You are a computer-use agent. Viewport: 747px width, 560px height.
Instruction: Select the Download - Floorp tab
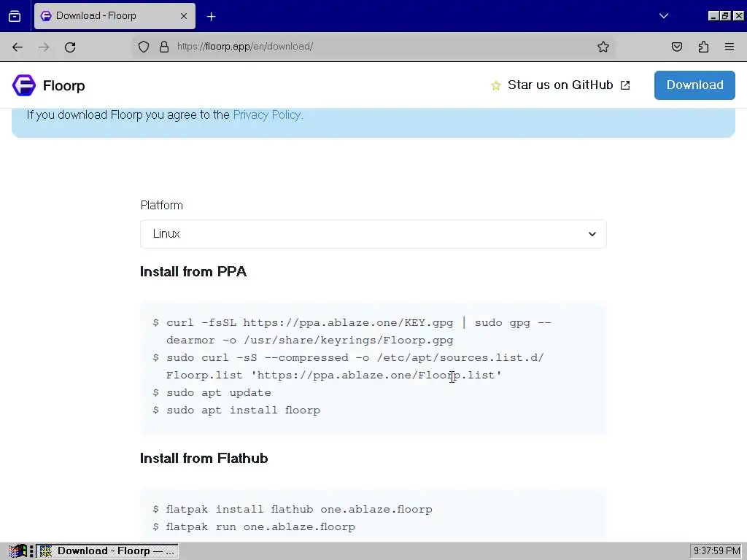tap(115, 16)
